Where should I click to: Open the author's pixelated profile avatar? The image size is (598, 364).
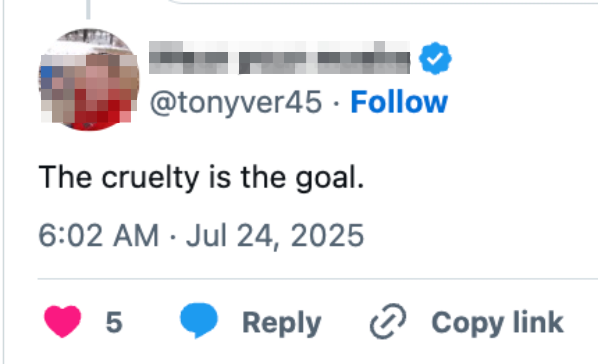click(x=89, y=79)
